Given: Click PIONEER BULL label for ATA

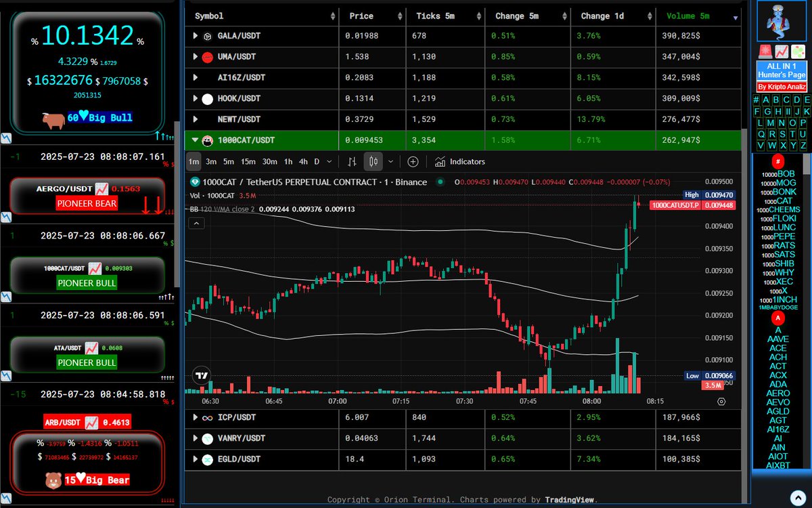Looking at the screenshot, I should pos(87,362).
